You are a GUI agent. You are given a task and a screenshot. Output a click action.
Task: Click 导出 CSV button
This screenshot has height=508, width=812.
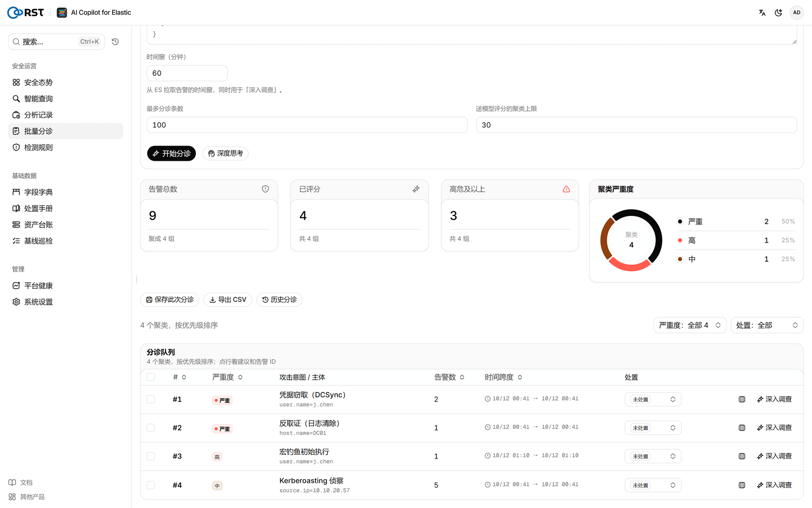pos(228,300)
